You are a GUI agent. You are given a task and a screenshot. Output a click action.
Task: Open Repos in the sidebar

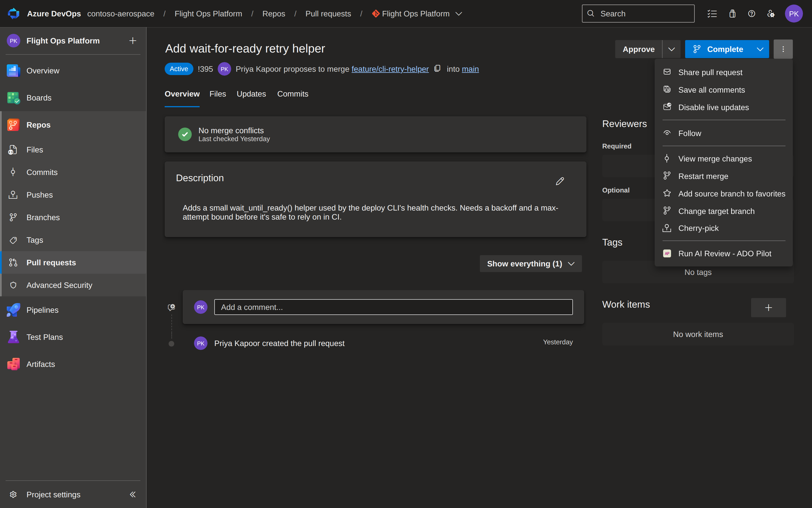point(73,125)
